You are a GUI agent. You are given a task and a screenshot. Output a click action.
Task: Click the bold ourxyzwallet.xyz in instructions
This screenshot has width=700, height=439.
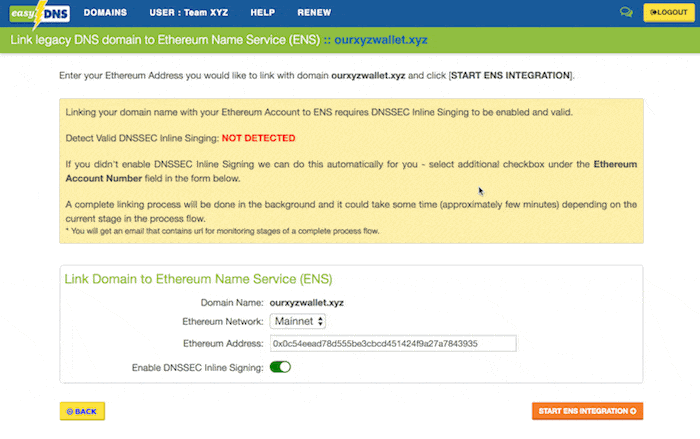[368, 75]
